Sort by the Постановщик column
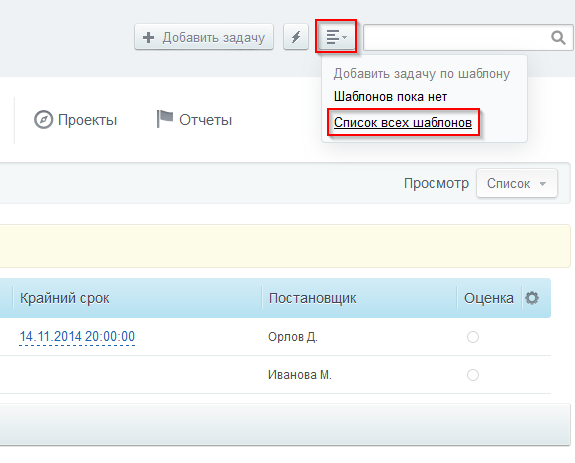Image resolution: width=575 pixels, height=463 pixels. coord(312,298)
